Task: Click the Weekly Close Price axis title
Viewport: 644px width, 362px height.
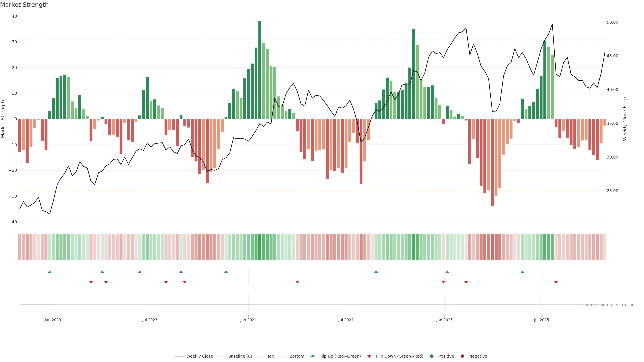Action: pos(625,119)
